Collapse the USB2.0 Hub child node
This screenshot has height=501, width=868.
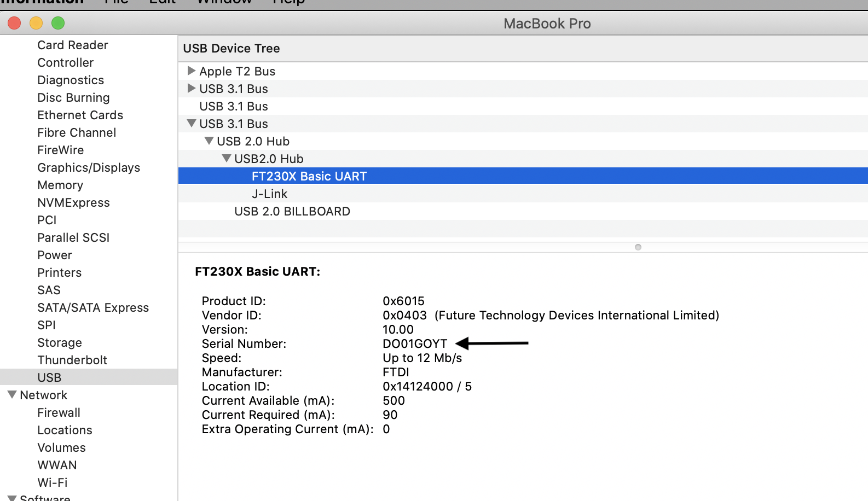click(227, 158)
